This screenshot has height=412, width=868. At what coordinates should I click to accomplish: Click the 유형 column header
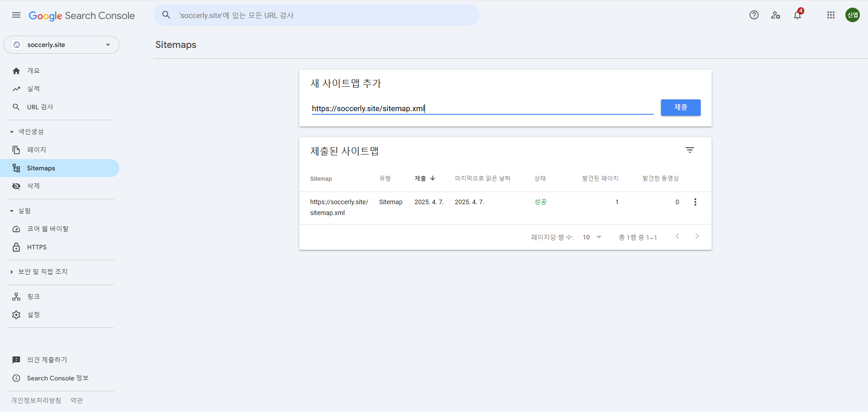coord(385,178)
